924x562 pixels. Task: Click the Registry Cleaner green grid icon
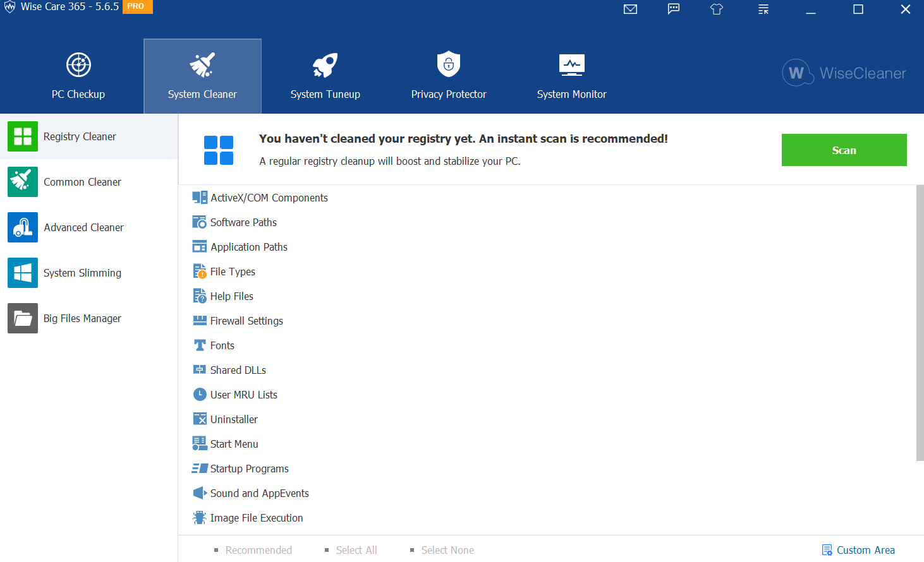pyautogui.click(x=23, y=136)
